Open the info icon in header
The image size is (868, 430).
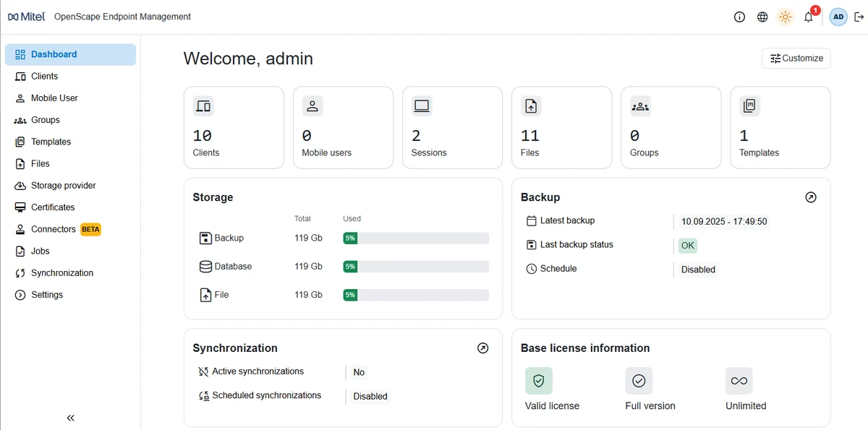point(739,17)
